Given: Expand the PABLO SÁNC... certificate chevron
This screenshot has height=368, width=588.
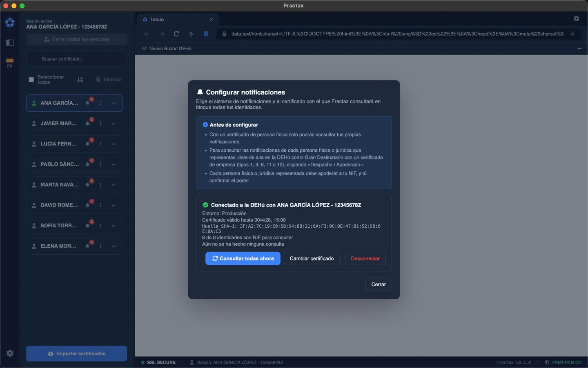Looking at the screenshot, I should pyautogui.click(x=114, y=164).
